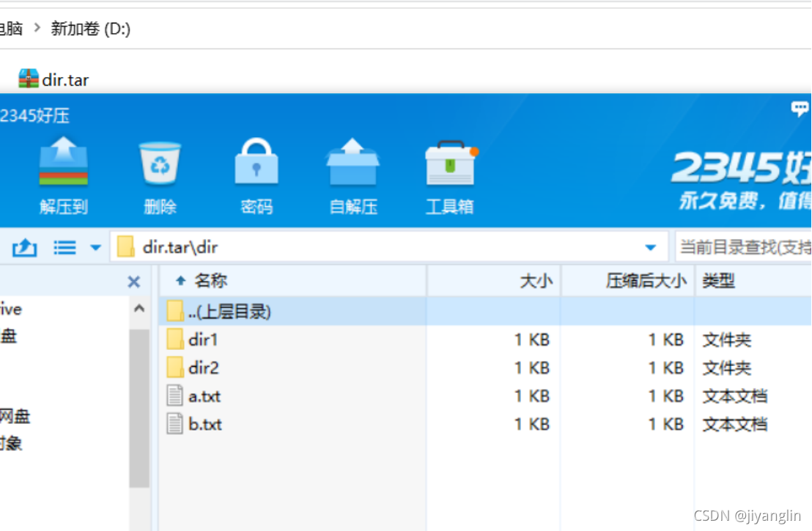Select the a.txt file
812x531 pixels.
485,396
